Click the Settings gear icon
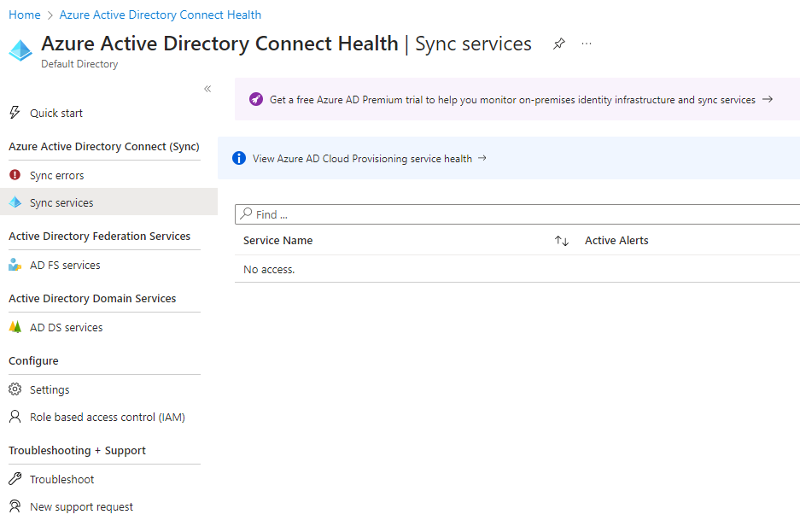Viewport: 800px width, 532px height. pyautogui.click(x=15, y=389)
